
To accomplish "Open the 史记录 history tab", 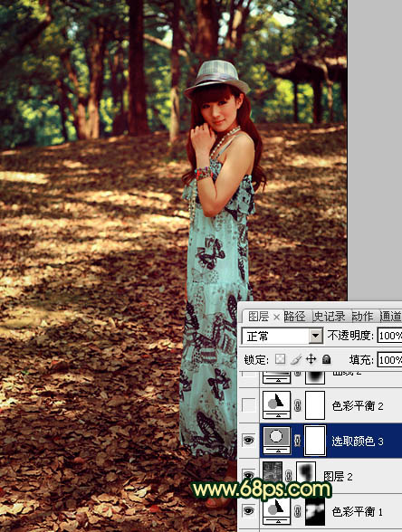I will click(x=329, y=317).
